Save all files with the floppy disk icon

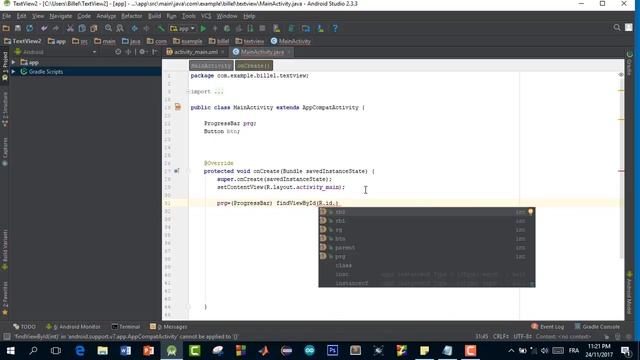tap(18, 28)
